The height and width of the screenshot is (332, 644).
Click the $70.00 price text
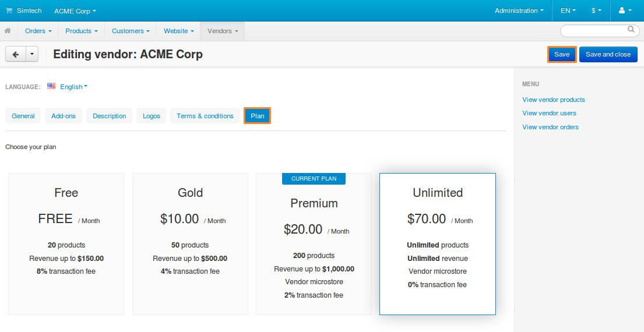(427, 219)
